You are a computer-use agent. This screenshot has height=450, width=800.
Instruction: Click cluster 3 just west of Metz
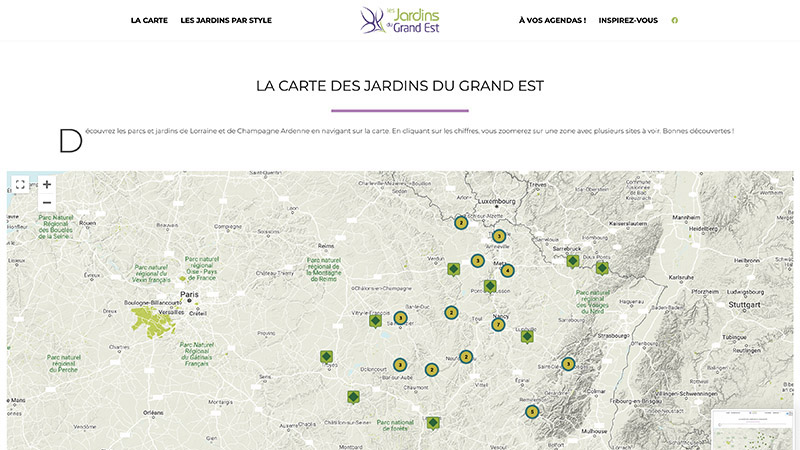(x=478, y=261)
